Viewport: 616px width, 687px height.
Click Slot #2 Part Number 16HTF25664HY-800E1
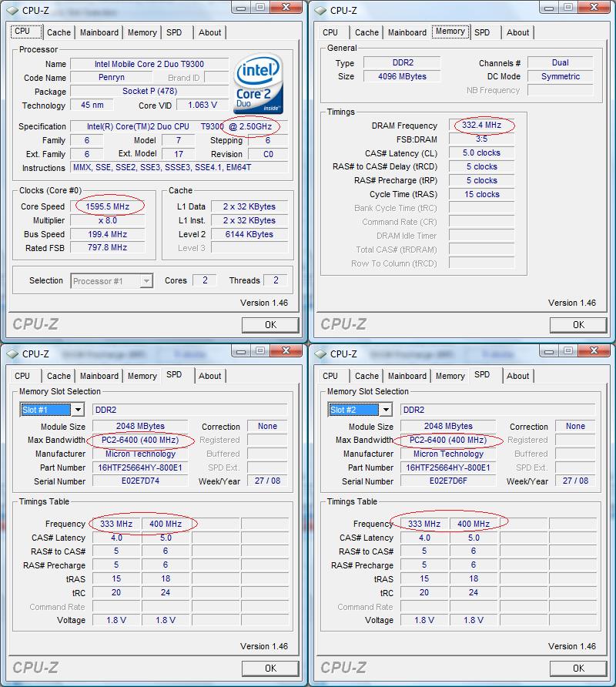[x=448, y=467]
